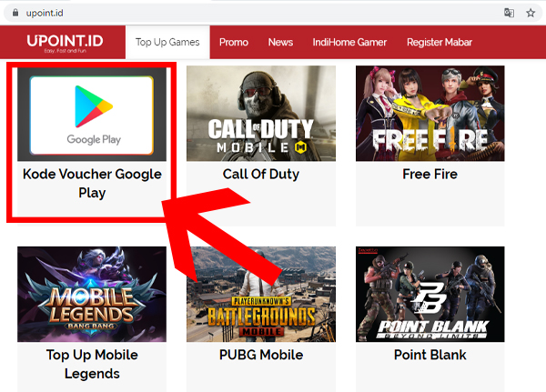Viewport: 546px width, 392px height.
Task: Switch to Top Up Games tab
Action: pyautogui.click(x=167, y=42)
